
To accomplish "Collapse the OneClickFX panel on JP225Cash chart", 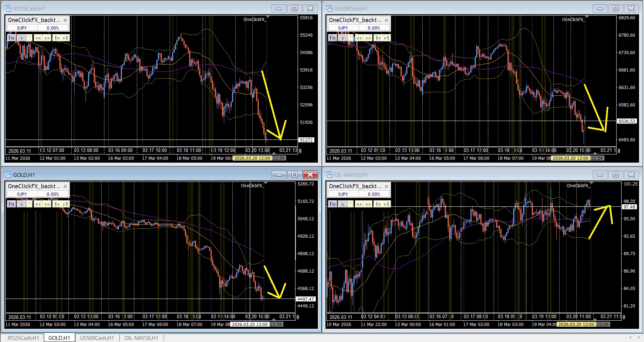I will click(x=58, y=20).
